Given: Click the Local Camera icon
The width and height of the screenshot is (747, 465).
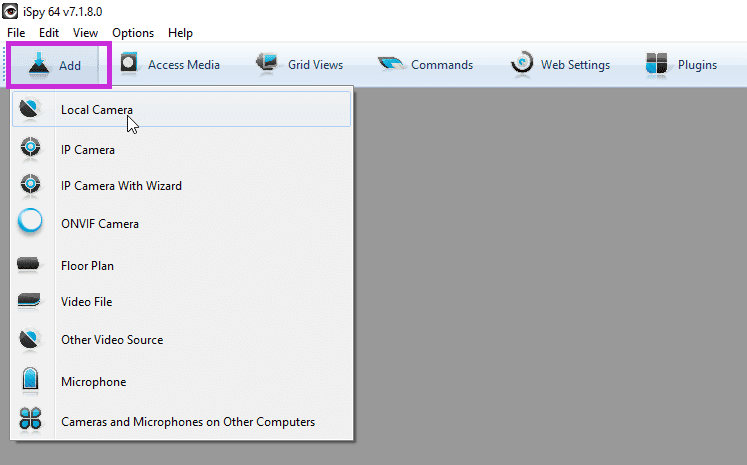Looking at the screenshot, I should click(30, 109).
